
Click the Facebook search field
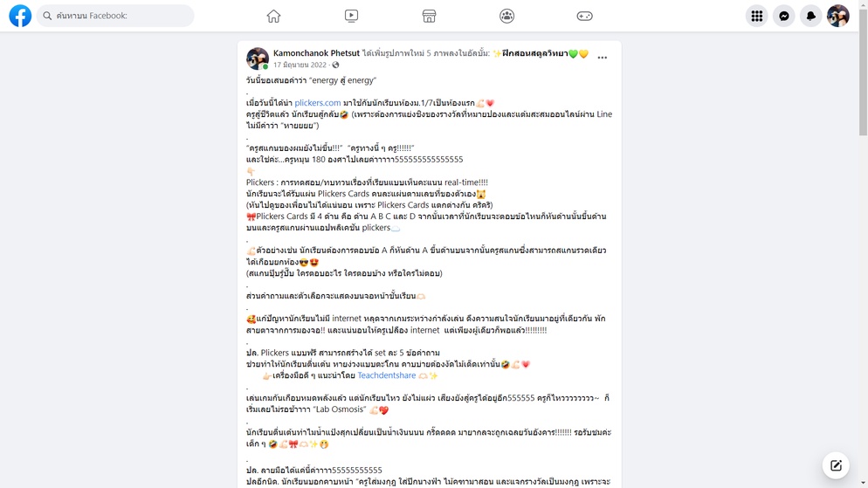coord(115,16)
